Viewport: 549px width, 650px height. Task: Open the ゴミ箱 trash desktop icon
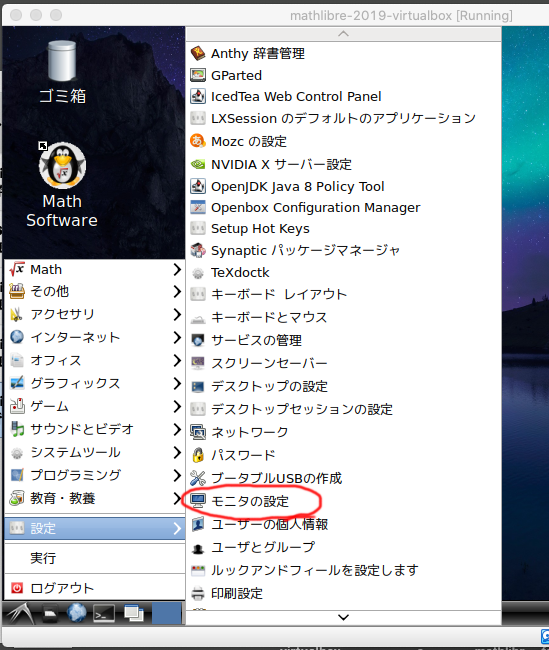[62, 71]
